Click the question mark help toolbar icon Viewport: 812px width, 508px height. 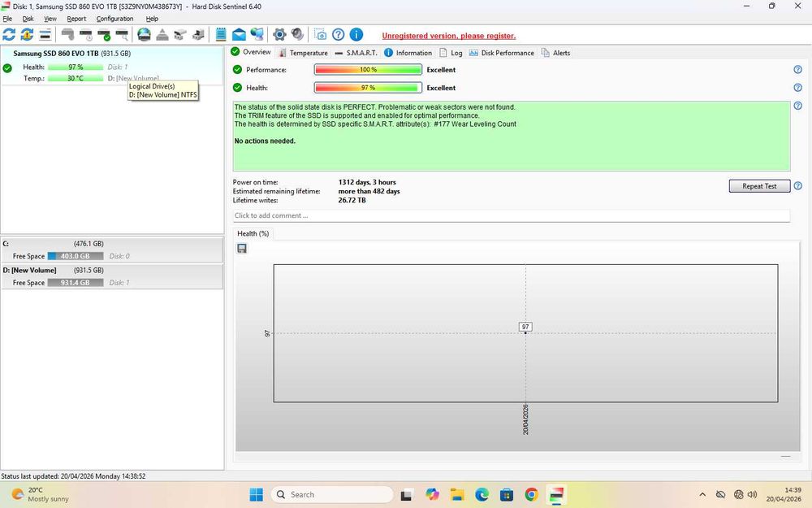click(x=338, y=35)
